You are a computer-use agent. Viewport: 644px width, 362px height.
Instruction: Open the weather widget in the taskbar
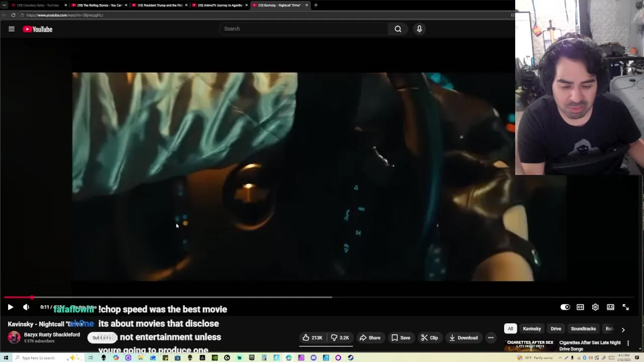click(x=535, y=357)
